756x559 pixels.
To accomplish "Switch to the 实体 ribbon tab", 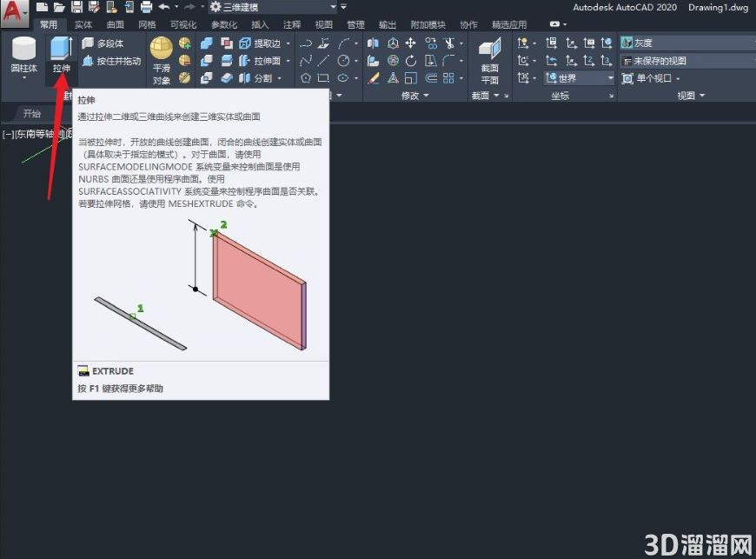I will [83, 24].
